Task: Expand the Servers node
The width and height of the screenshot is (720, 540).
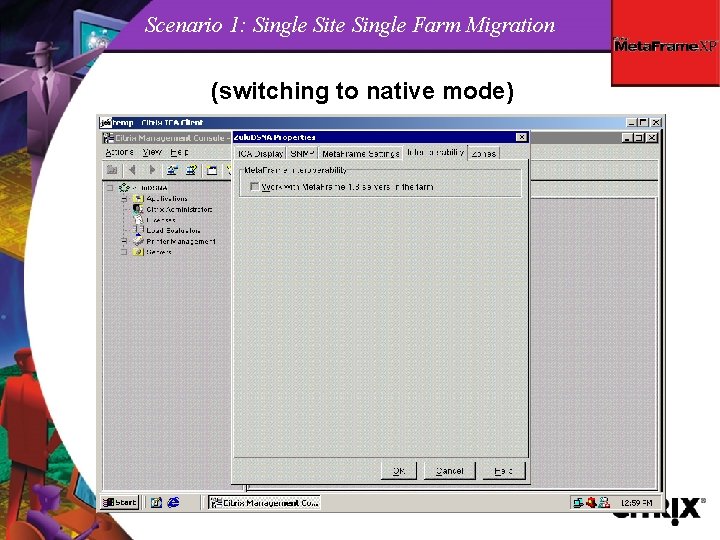Action: tap(124, 252)
